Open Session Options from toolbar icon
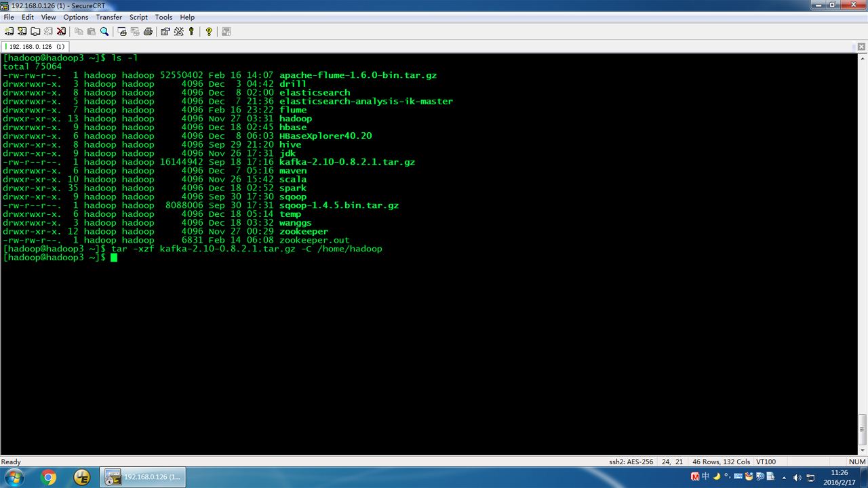 [x=165, y=31]
